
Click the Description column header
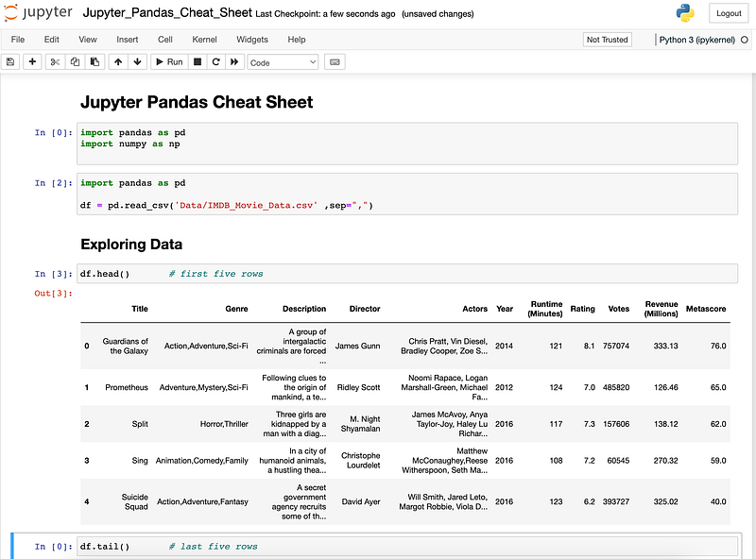[304, 309]
